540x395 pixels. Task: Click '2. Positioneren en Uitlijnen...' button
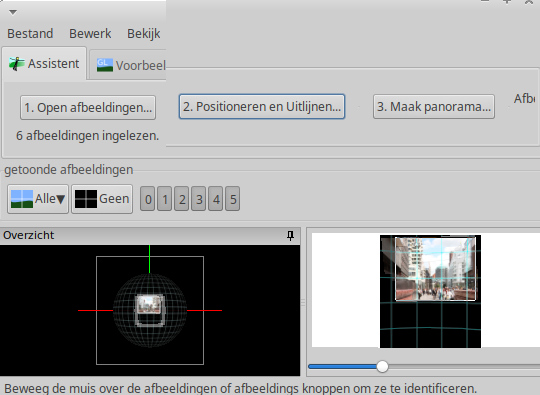pos(262,107)
